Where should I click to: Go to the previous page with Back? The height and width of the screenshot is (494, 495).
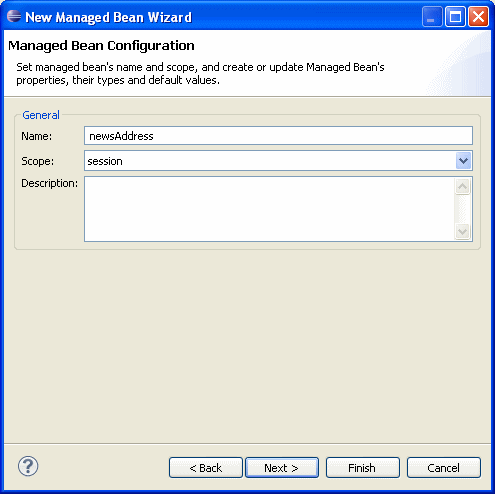pos(206,468)
